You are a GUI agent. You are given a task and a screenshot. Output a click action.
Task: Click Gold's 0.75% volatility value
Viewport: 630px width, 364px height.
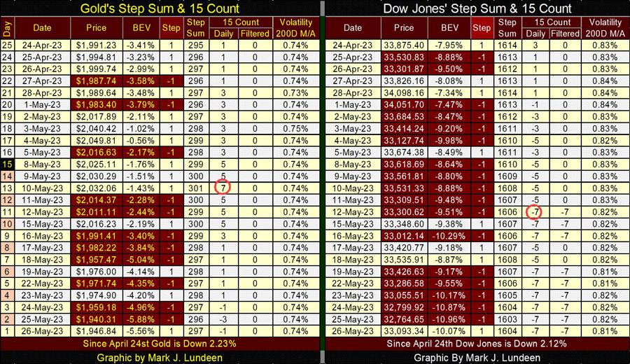295,129
